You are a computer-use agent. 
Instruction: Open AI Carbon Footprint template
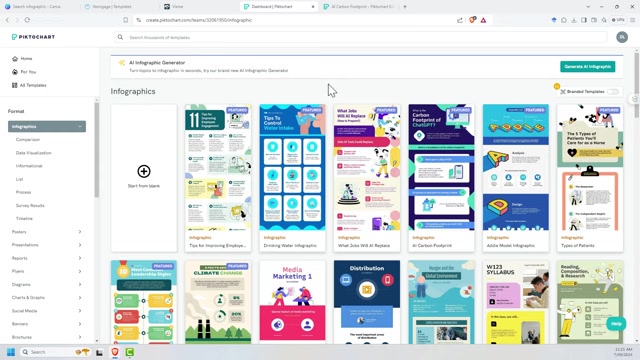pyautogui.click(x=441, y=178)
